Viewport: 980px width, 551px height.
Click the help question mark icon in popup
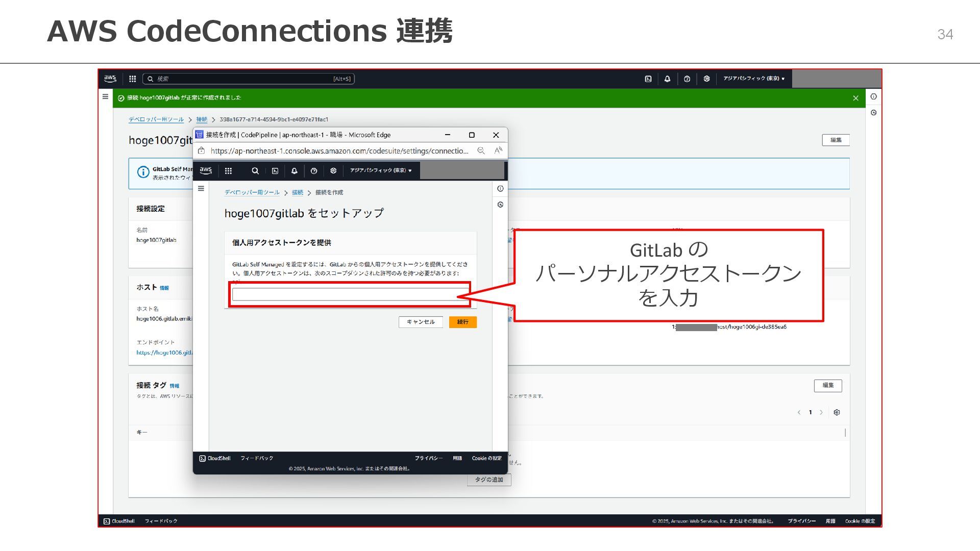pos(314,171)
